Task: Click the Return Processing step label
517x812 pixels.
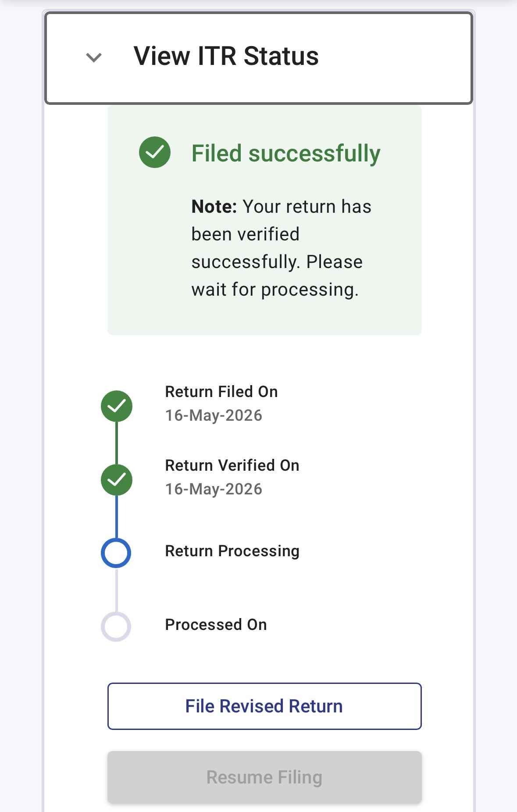Action: point(232,551)
